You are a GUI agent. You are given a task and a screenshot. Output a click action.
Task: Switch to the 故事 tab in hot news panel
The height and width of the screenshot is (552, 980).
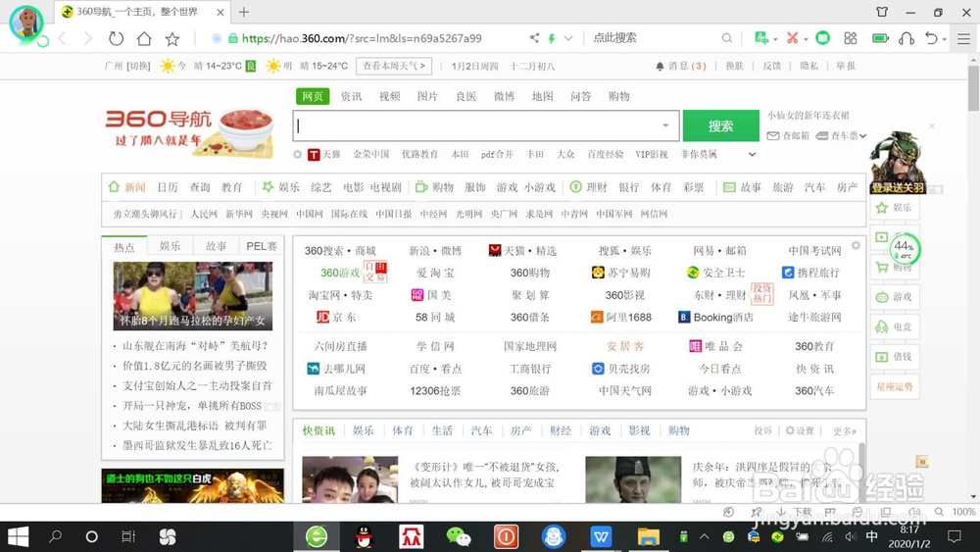point(217,246)
